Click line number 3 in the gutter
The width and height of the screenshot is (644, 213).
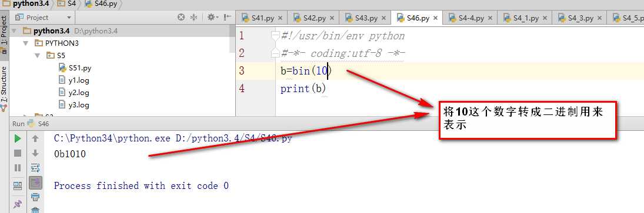click(x=242, y=71)
